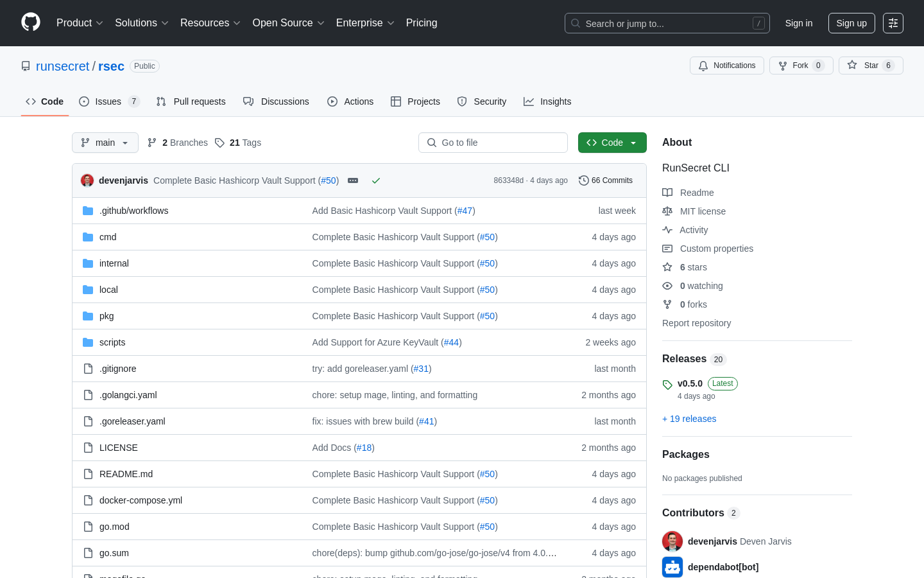
Task: Open pull request #47 link
Action: click(x=465, y=211)
